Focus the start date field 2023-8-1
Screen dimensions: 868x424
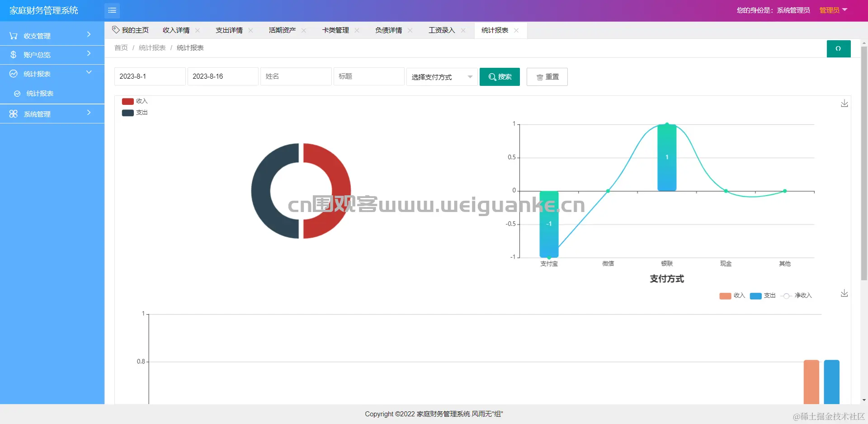[x=150, y=76]
